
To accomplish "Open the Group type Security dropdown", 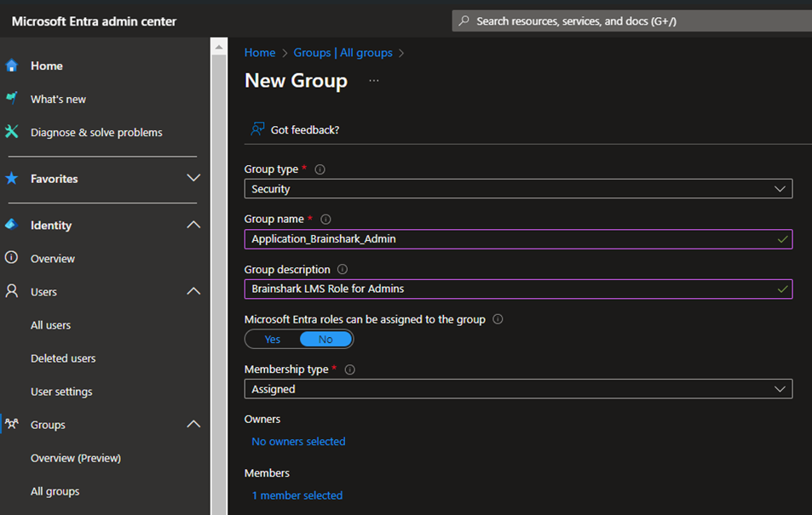I will pyautogui.click(x=518, y=189).
